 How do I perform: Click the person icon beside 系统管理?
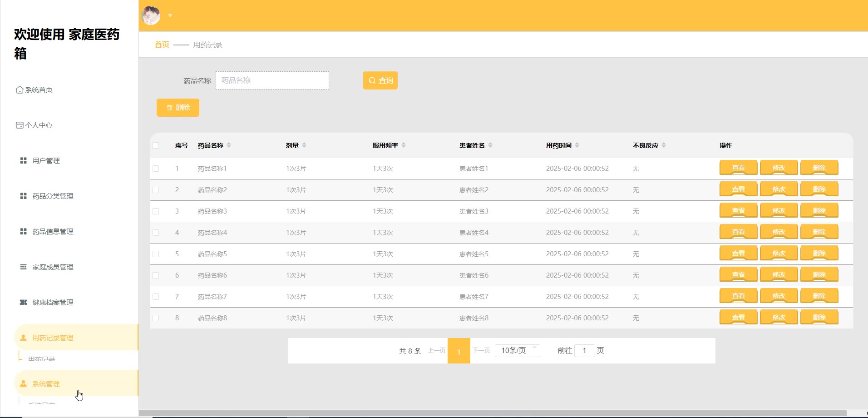tap(24, 384)
